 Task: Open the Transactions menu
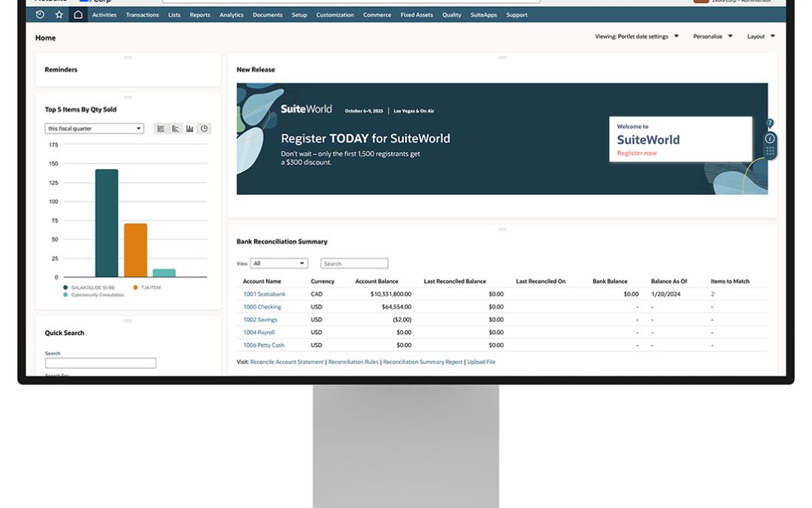point(142,15)
